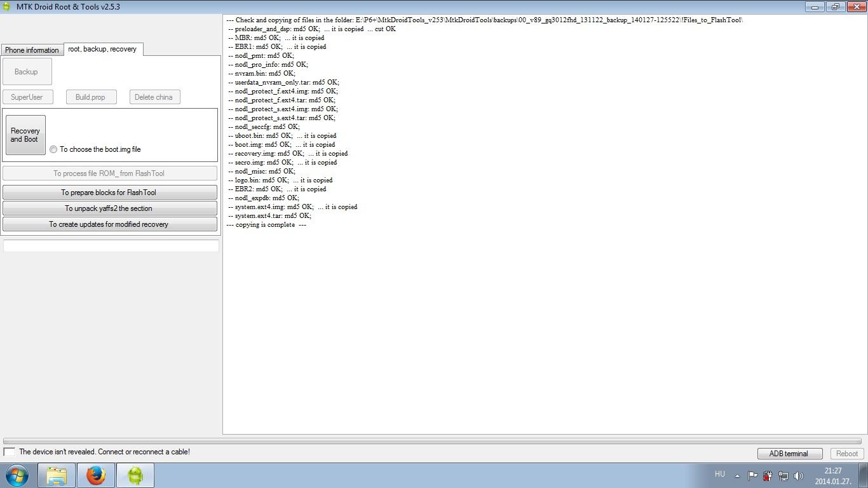The height and width of the screenshot is (488, 868).
Task: Click the bottom progress bar
Action: coord(432,441)
